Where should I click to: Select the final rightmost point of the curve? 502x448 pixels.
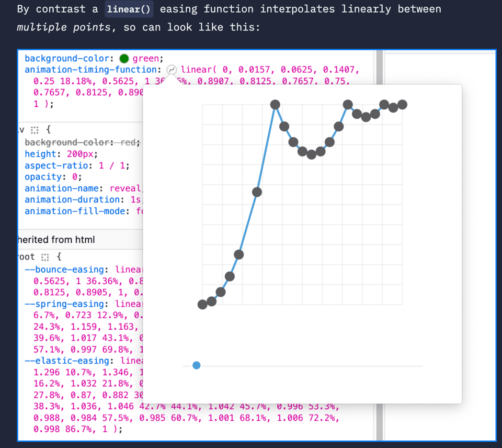click(402, 105)
